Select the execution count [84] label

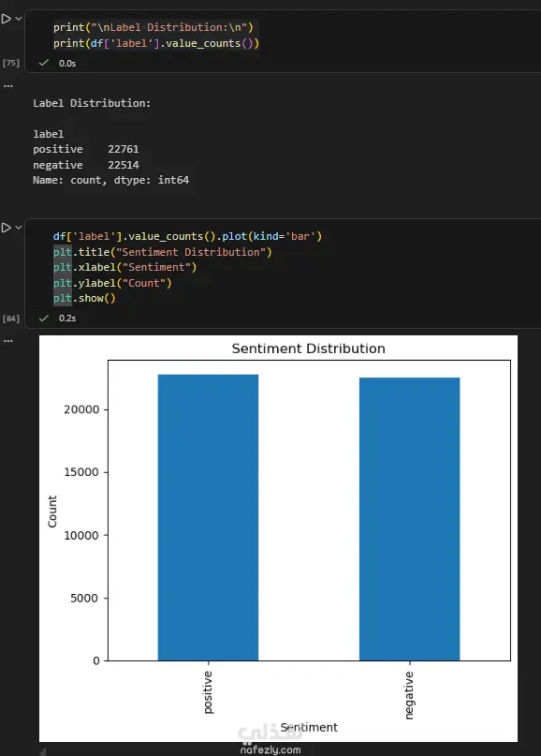tap(10, 319)
